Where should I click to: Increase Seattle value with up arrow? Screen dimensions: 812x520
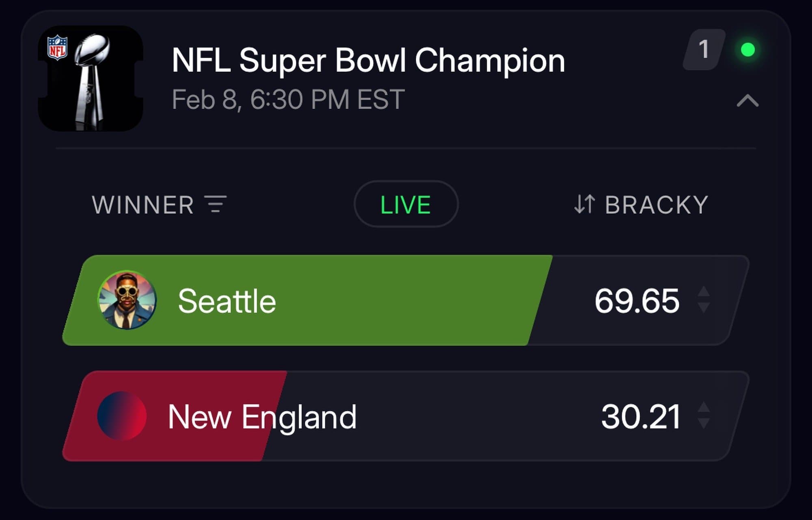704,292
